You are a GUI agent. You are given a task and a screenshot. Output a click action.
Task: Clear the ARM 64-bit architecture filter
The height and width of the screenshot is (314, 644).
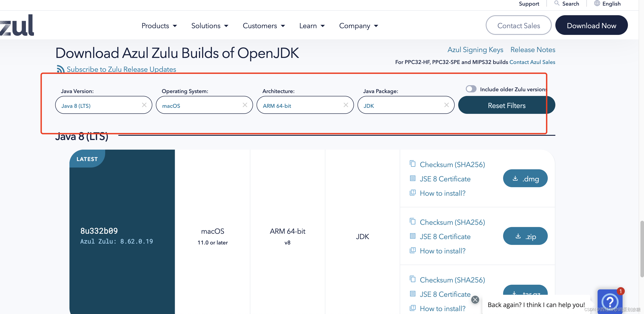[x=346, y=105]
